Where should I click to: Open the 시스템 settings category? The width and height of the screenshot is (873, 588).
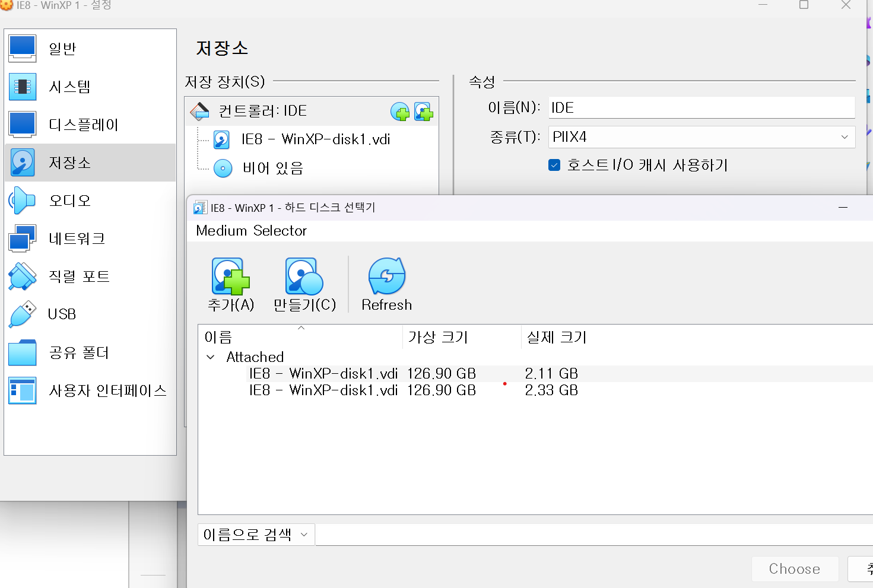pyautogui.click(x=90, y=87)
